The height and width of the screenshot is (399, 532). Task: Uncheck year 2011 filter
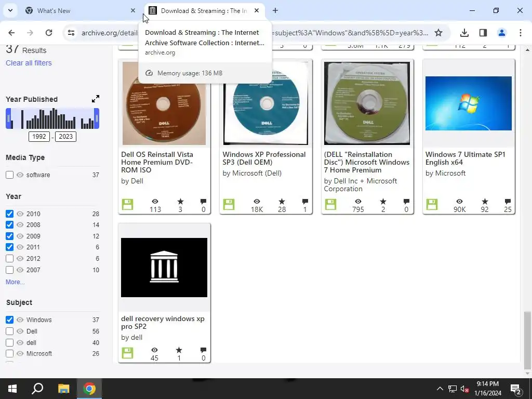pos(9,247)
